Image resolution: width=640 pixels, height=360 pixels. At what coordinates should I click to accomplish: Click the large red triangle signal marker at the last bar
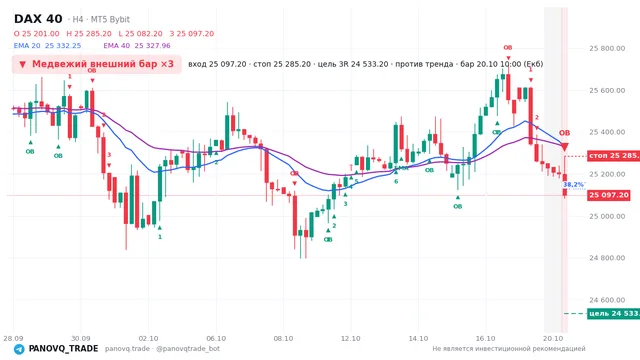[x=564, y=147]
